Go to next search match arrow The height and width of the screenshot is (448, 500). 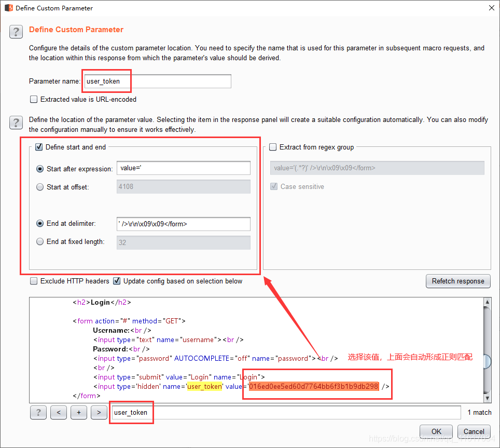pos(99,412)
